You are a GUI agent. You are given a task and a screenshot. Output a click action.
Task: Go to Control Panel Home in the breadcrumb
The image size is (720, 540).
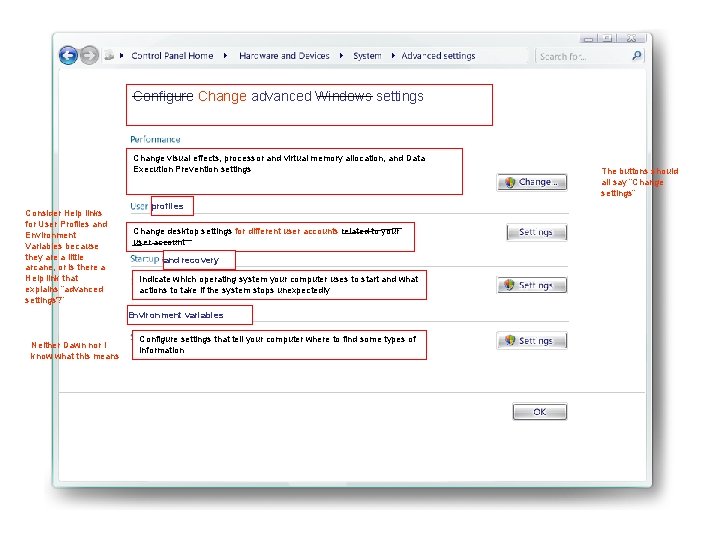click(x=172, y=56)
